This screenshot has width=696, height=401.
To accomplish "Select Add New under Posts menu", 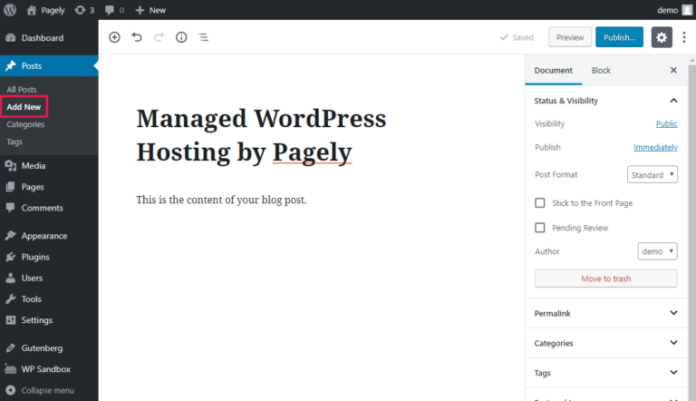I will (24, 106).
